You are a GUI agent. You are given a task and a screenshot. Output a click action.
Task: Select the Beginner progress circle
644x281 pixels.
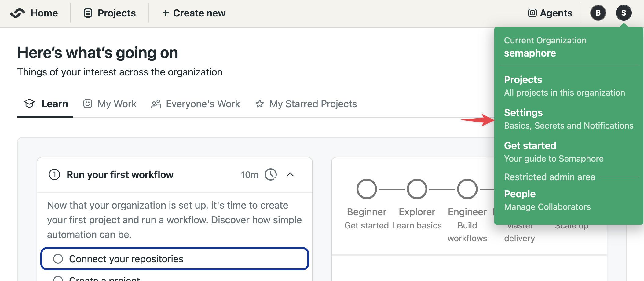367,189
